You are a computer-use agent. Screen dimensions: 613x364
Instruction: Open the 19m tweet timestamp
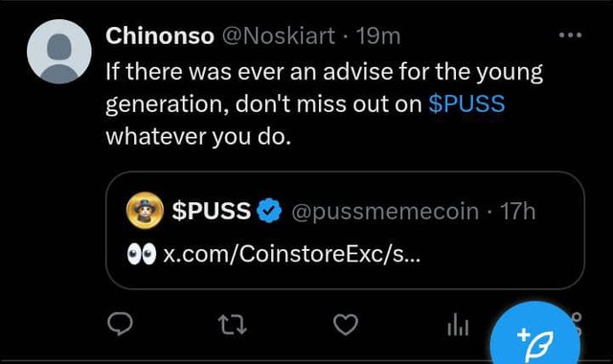point(378,36)
